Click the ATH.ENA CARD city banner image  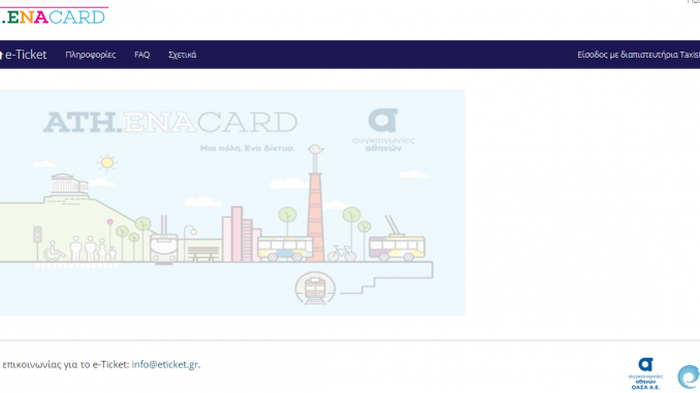pos(233,202)
